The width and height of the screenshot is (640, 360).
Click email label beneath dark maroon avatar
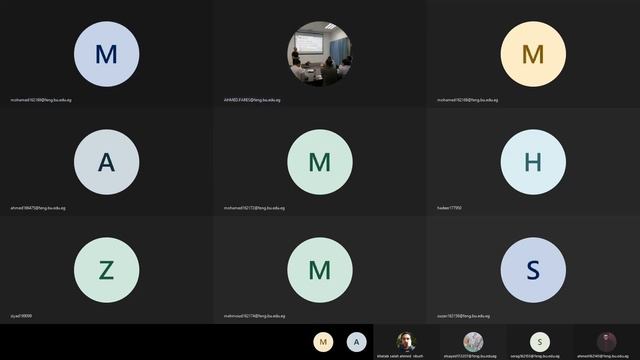coord(602,356)
